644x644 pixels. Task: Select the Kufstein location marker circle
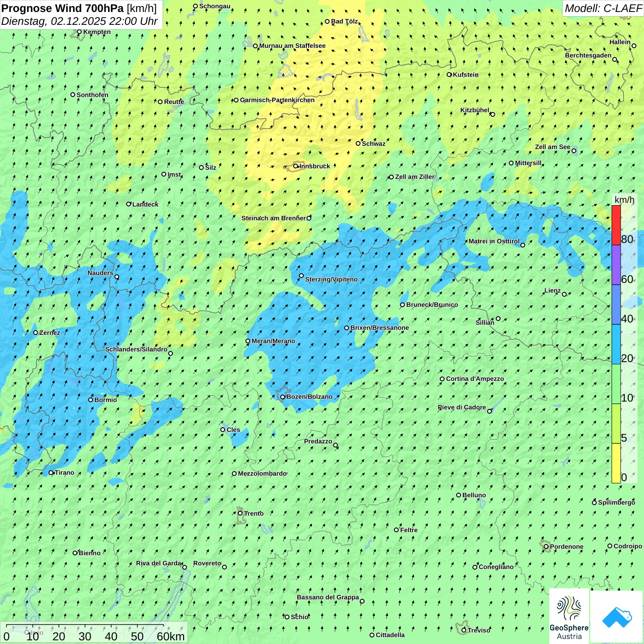coord(449,75)
